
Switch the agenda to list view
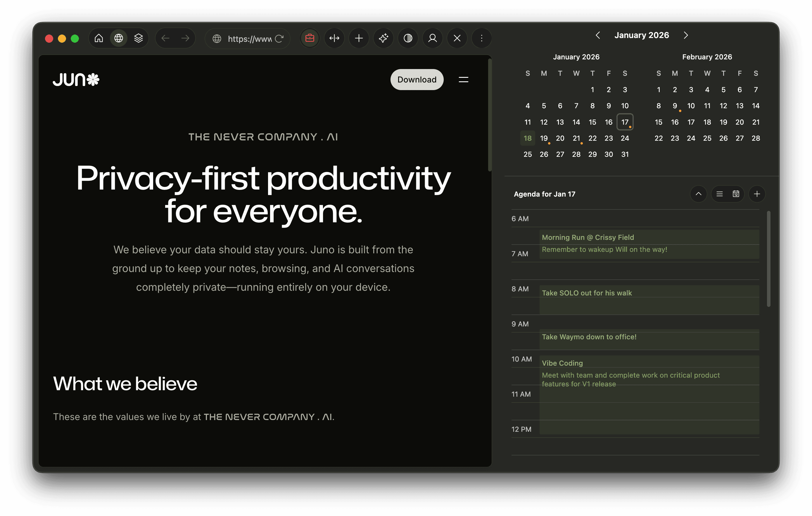tap(720, 194)
